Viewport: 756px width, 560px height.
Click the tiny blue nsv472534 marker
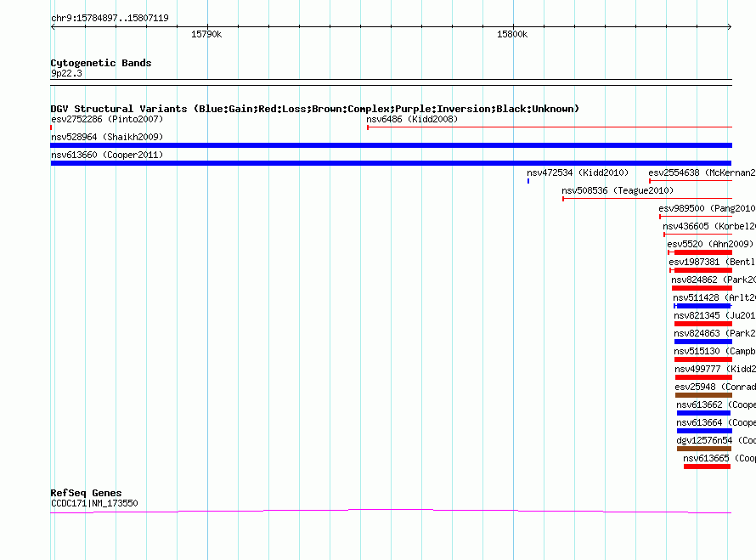tap(528, 181)
